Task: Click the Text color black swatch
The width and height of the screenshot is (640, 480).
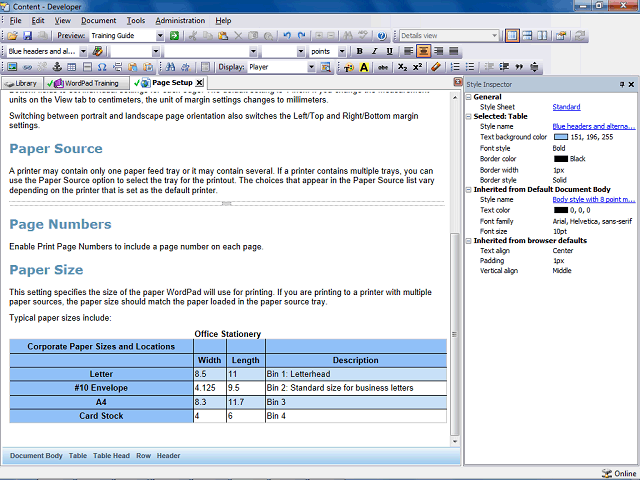Action: click(561, 210)
